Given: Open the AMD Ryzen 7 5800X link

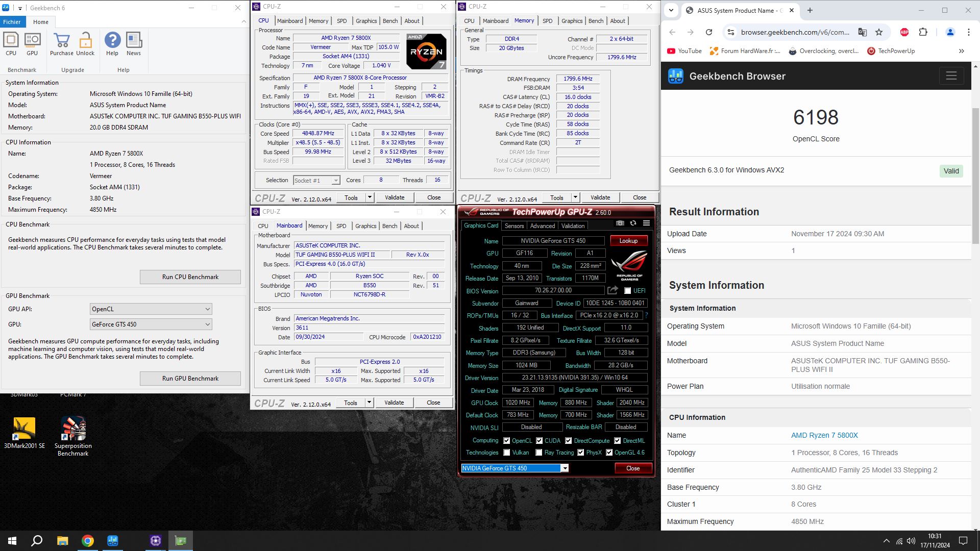Looking at the screenshot, I should point(824,435).
